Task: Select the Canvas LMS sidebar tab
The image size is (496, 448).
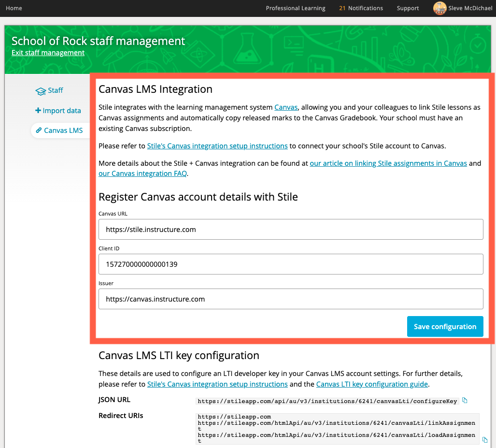Action: tap(60, 130)
